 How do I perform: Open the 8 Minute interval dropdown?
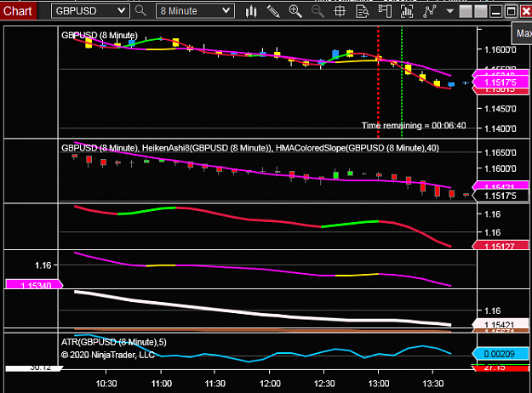pyautogui.click(x=195, y=11)
